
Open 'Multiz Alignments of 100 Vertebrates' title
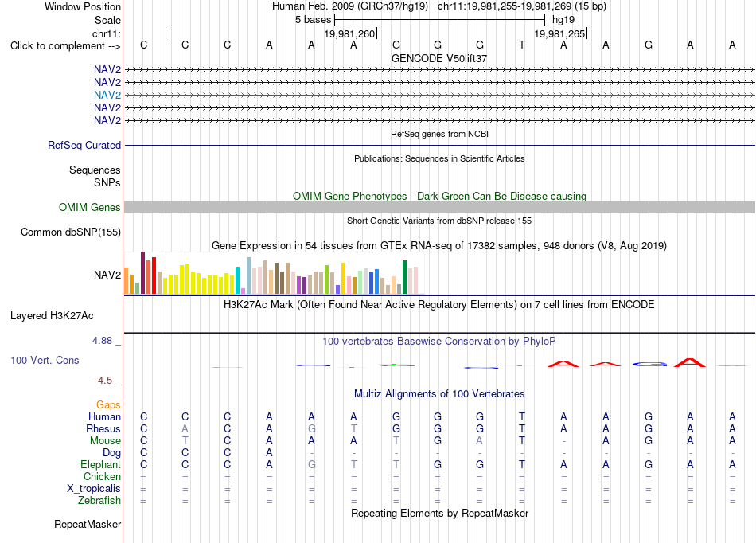439,394
